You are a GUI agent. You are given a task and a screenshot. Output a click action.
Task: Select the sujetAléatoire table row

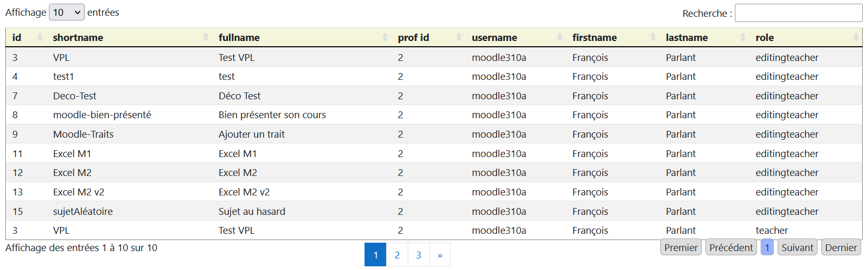[x=434, y=211]
